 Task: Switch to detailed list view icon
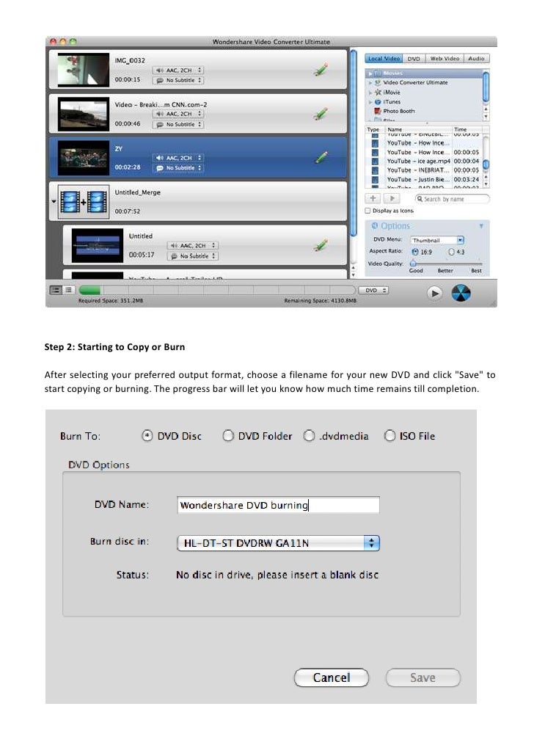56,290
